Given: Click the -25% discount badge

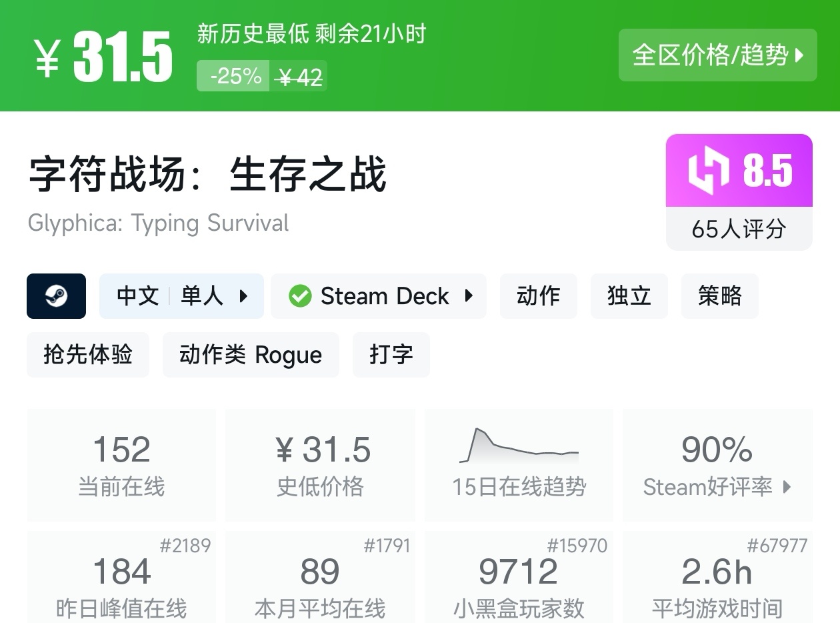Looking at the screenshot, I should [x=233, y=76].
